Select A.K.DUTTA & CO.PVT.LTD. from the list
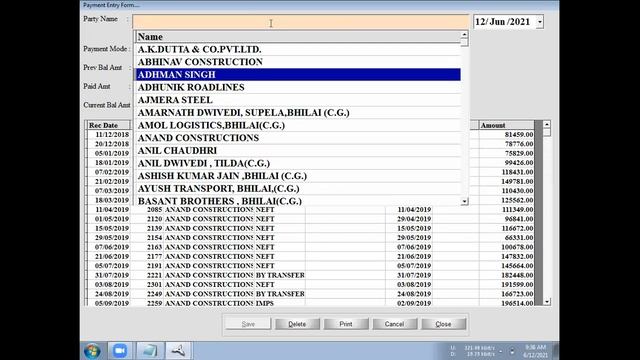Screen dimensions: 640x360 click(x=298, y=49)
